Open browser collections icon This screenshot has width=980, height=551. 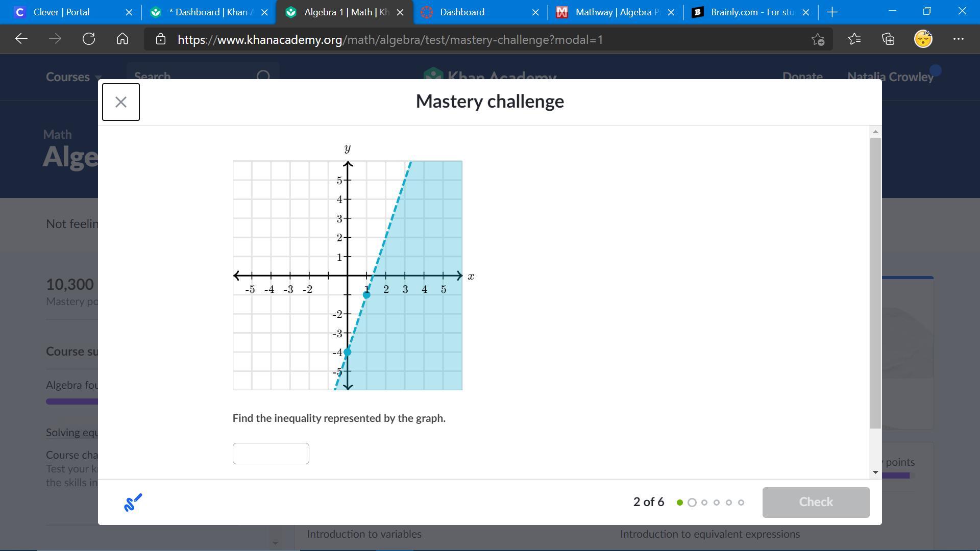point(888,39)
